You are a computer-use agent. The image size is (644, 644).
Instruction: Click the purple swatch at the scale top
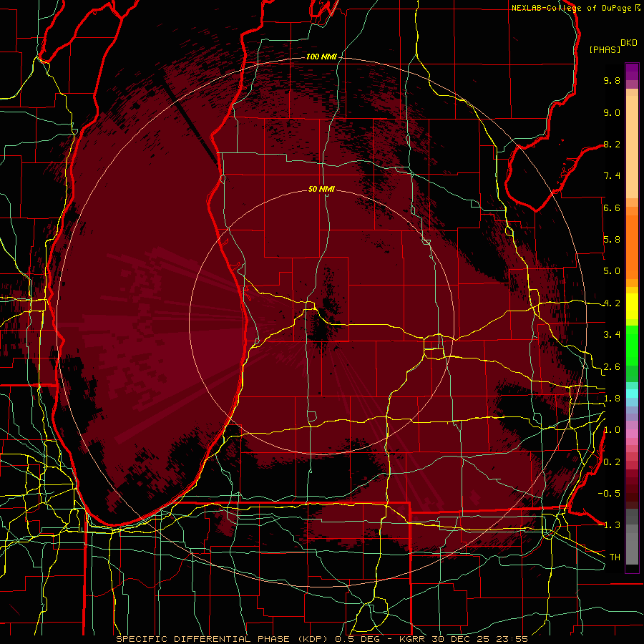tap(632, 72)
